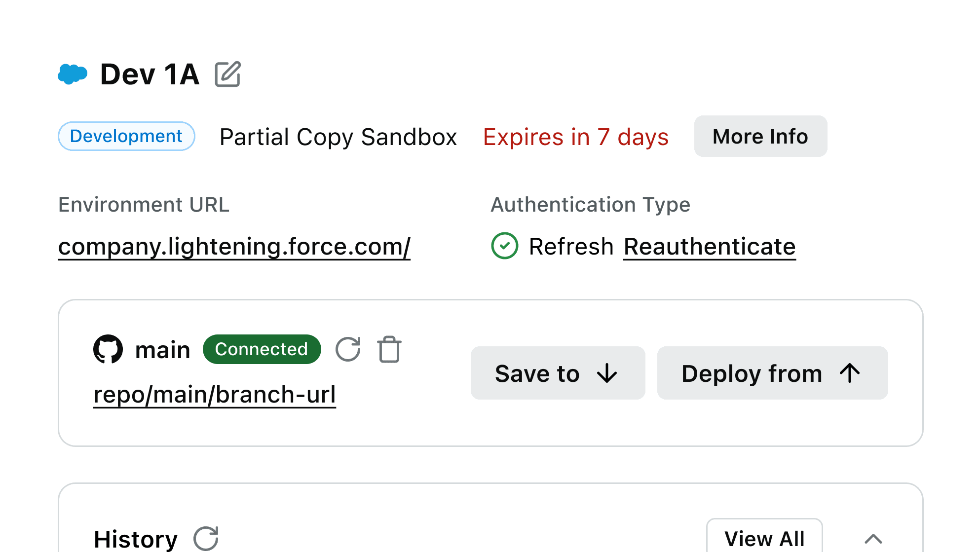Click the down arrow on Save to
Viewport: 980px width, 552px height.
coord(607,373)
